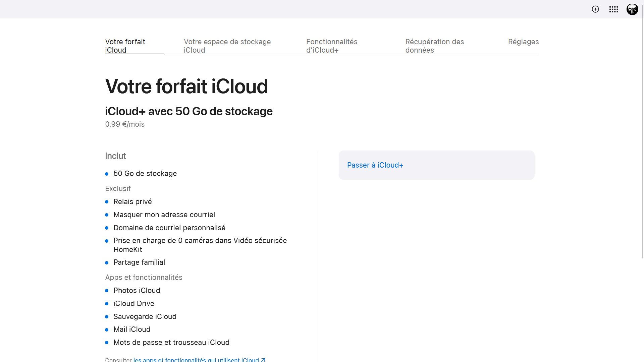Viewport: 644px width, 362px height.
Task: Click the large Votre forfait iCloud title
Action: click(x=186, y=86)
